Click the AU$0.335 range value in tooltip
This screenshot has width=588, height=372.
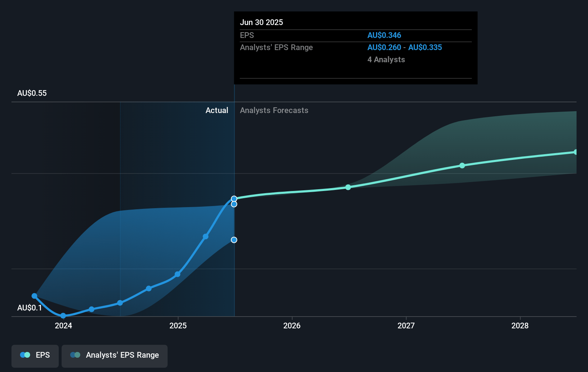[x=425, y=47]
